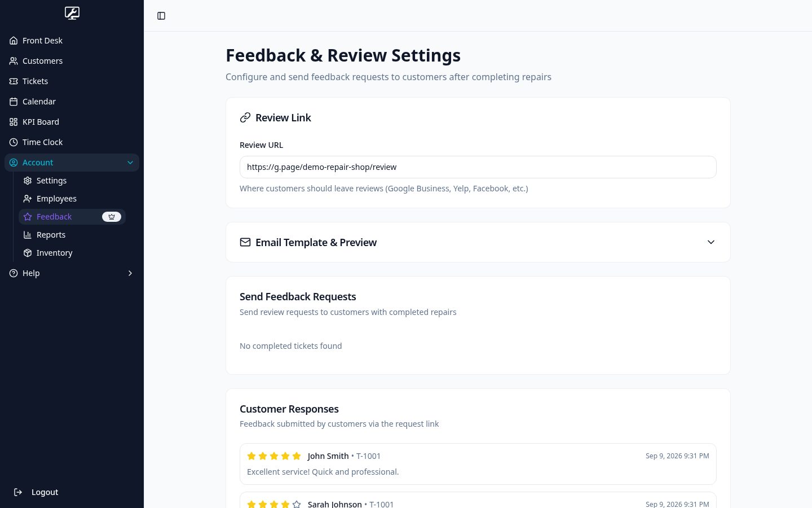This screenshot has height=508, width=812.
Task: Click the Tickets ticket icon
Action: 14,81
